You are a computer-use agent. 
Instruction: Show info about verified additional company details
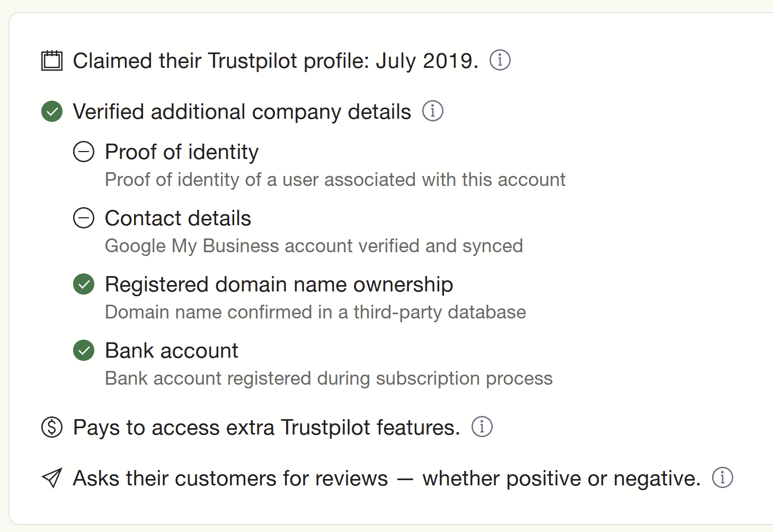point(432,111)
